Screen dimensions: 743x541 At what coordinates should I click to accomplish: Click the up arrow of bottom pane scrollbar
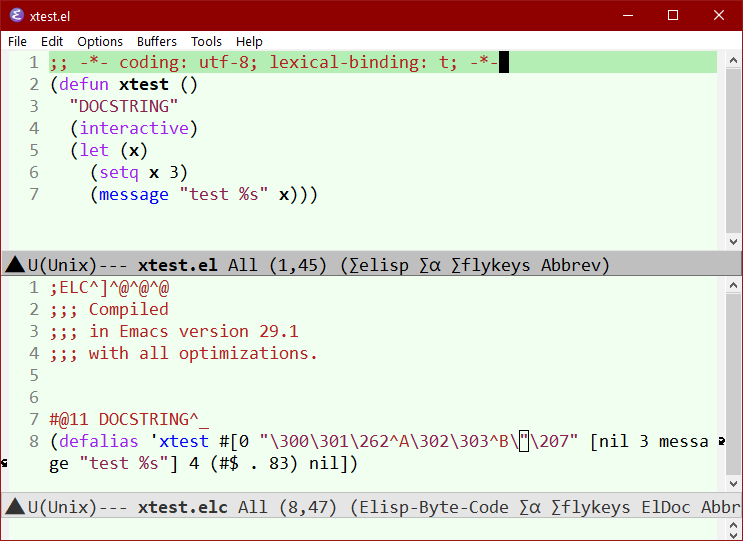pyautogui.click(x=733, y=285)
